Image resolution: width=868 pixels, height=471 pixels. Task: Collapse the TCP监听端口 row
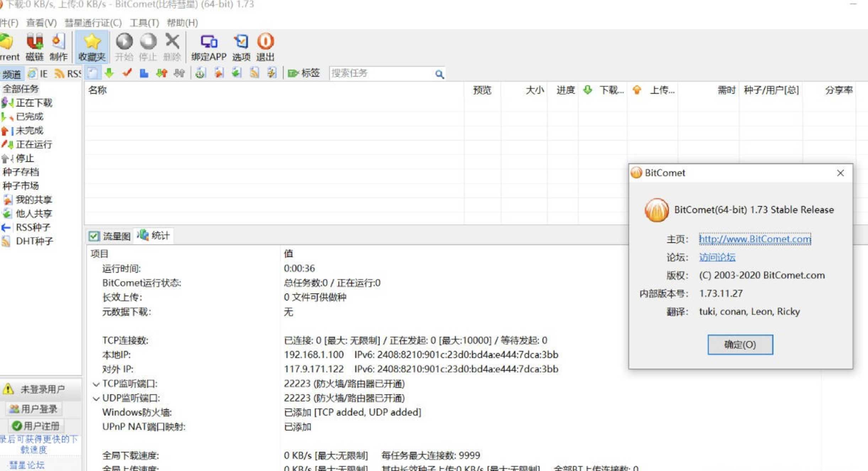click(x=96, y=384)
